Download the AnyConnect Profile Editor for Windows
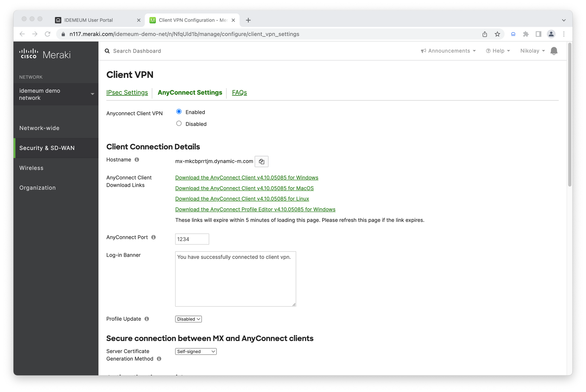Screen dimensions: 586x392 (255, 209)
